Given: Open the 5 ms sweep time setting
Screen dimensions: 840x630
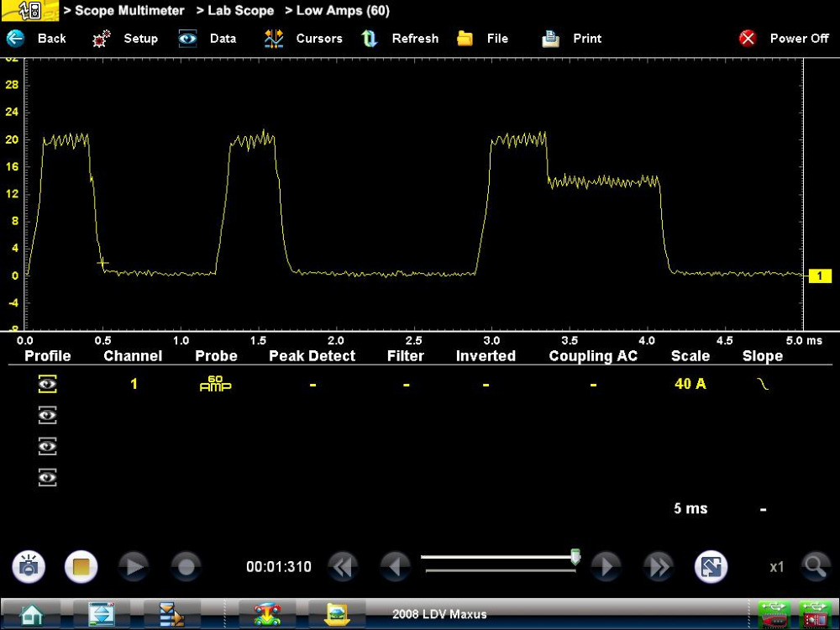Looking at the screenshot, I should 690,508.
